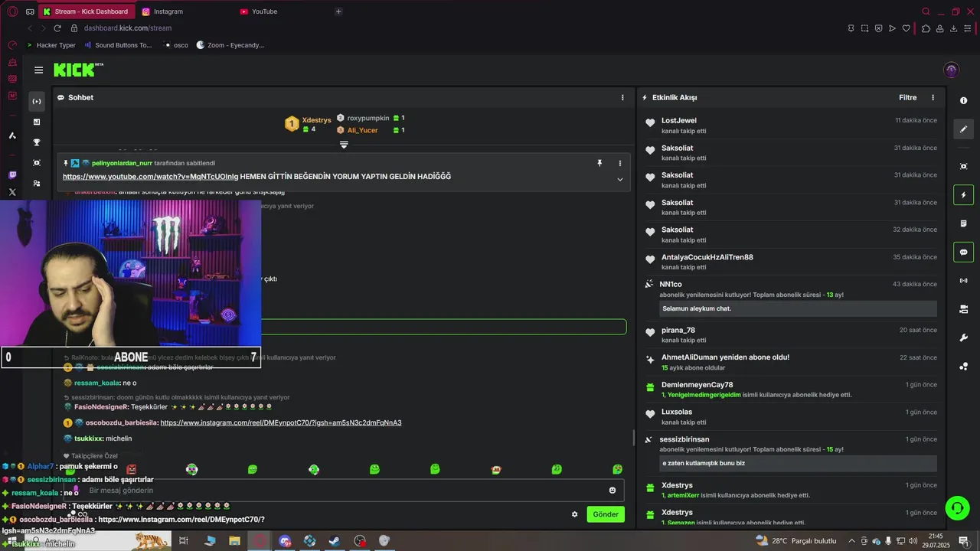
Task: Open the wrench tools icon in right sidebar
Action: click(963, 337)
